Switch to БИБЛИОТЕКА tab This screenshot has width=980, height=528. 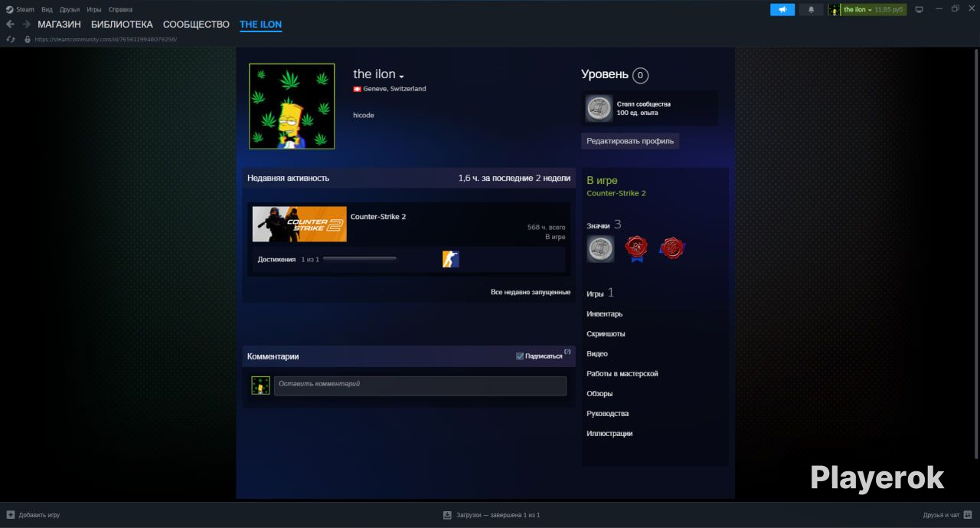pos(122,25)
